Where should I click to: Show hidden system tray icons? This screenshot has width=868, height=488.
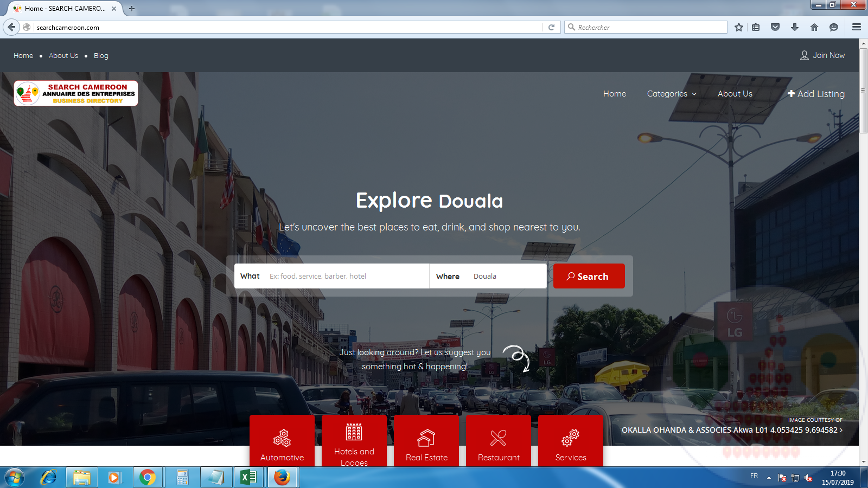[769, 478]
